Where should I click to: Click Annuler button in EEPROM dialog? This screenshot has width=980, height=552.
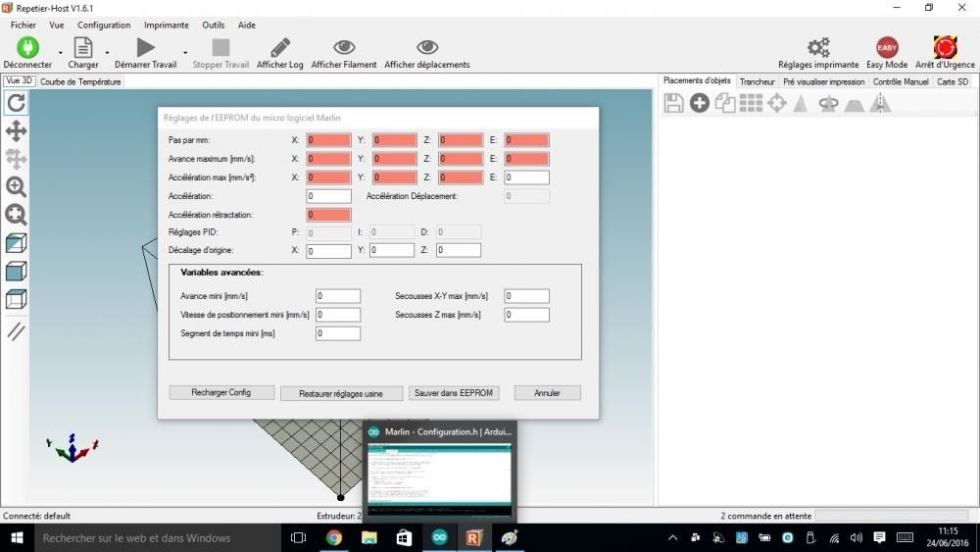(547, 392)
